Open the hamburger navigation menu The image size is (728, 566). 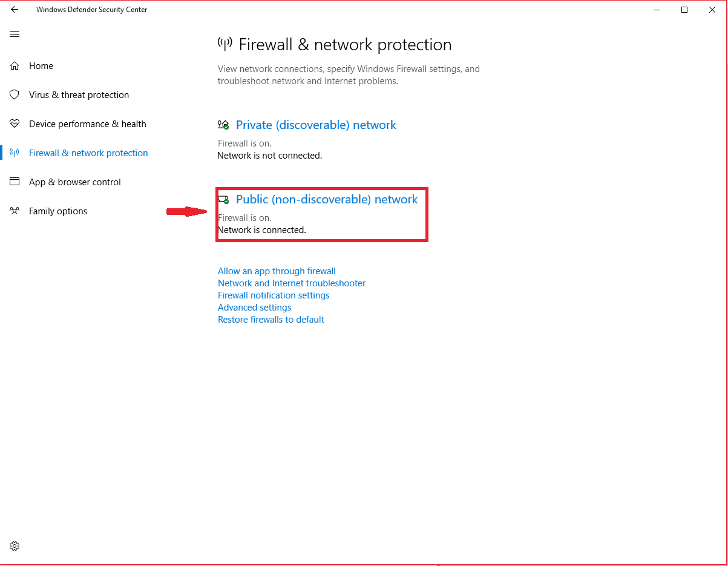tap(15, 35)
